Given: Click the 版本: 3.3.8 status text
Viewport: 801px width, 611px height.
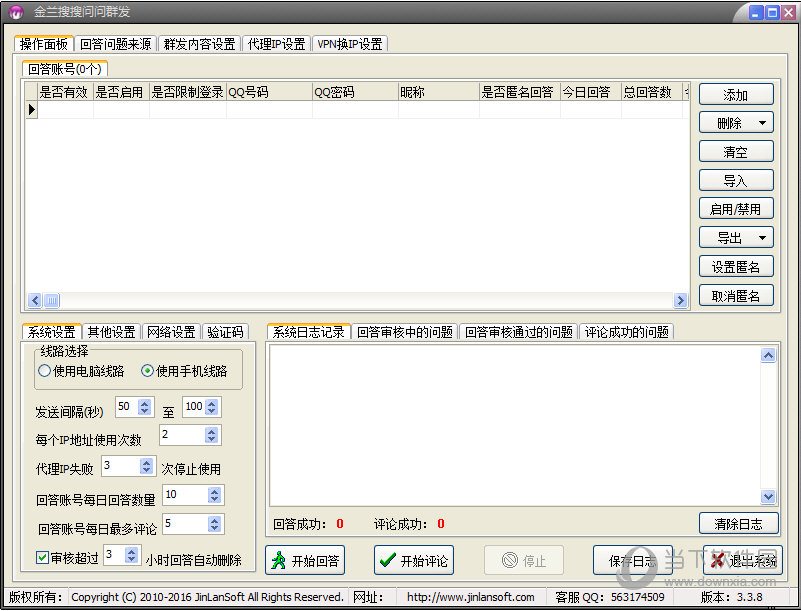Looking at the screenshot, I should (732, 597).
